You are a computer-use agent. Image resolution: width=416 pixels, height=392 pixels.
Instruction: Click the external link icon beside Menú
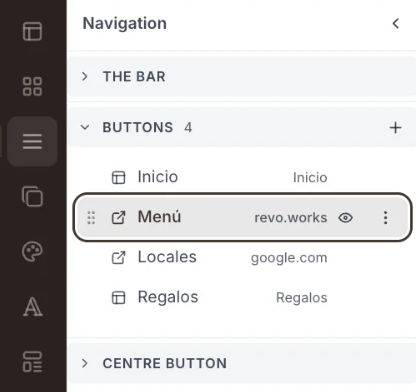(x=118, y=218)
